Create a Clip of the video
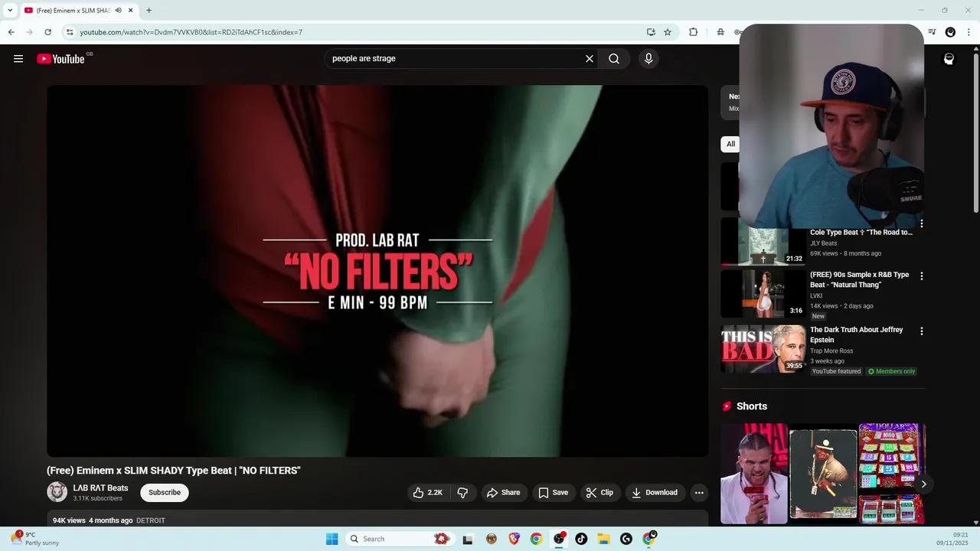This screenshot has width=980, height=551. pyautogui.click(x=599, y=493)
